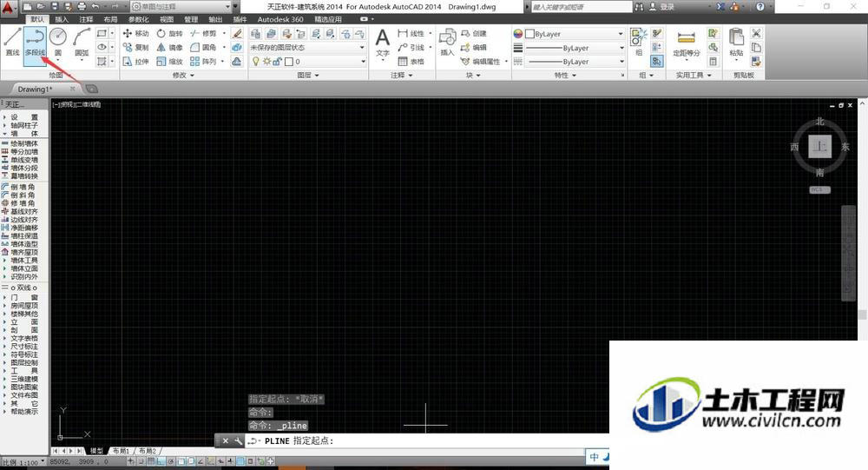The height and width of the screenshot is (470, 868).
Task: Toggle the layer freeze sun icon
Action: point(266,62)
